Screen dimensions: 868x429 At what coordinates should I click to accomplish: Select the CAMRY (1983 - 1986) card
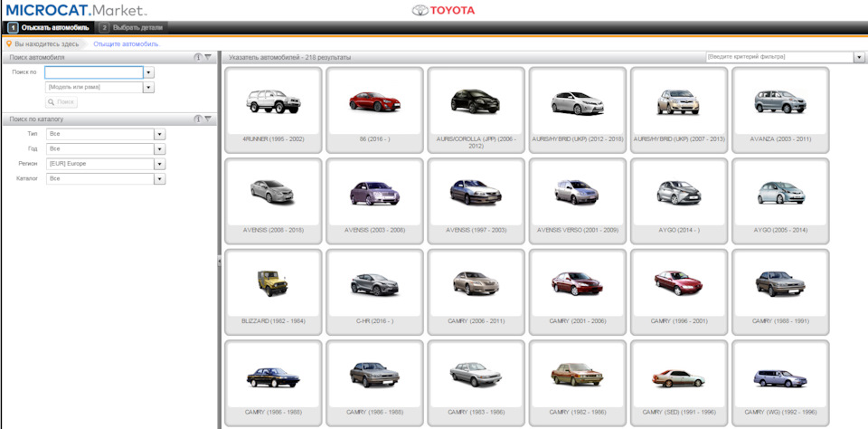476,383
